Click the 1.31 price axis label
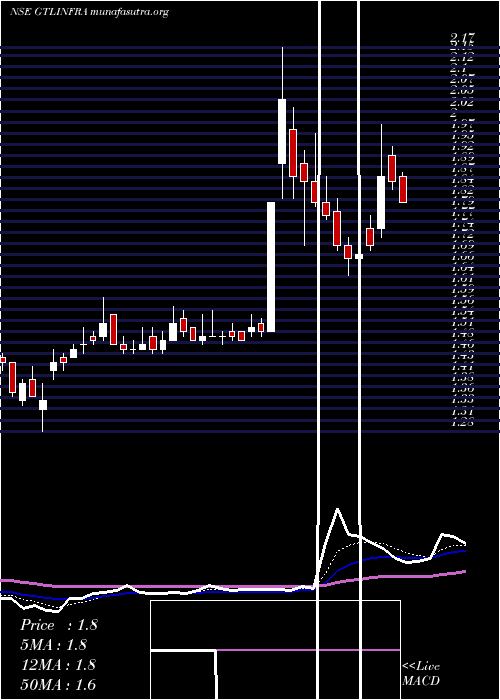The image size is (500, 700). (x=462, y=412)
